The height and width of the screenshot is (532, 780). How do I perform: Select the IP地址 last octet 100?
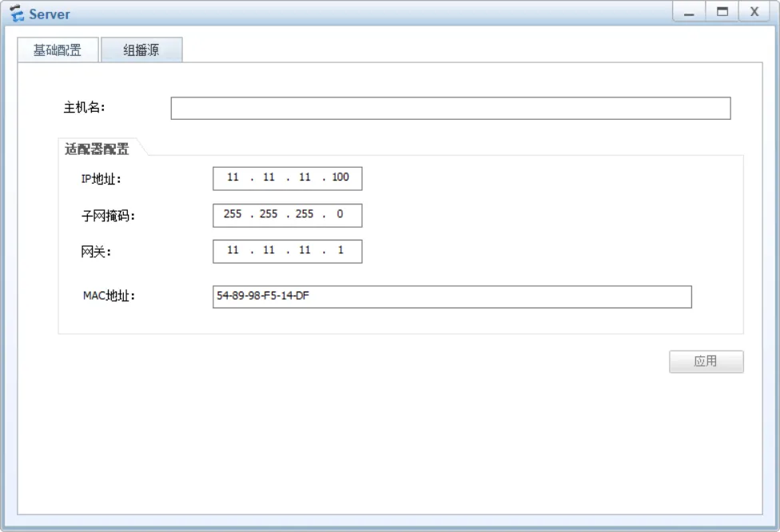click(340, 177)
